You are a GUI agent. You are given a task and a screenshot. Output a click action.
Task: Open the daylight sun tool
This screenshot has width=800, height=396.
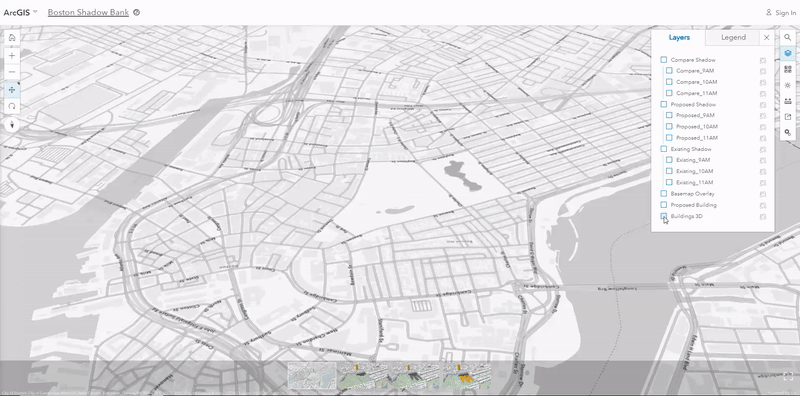coord(788,85)
